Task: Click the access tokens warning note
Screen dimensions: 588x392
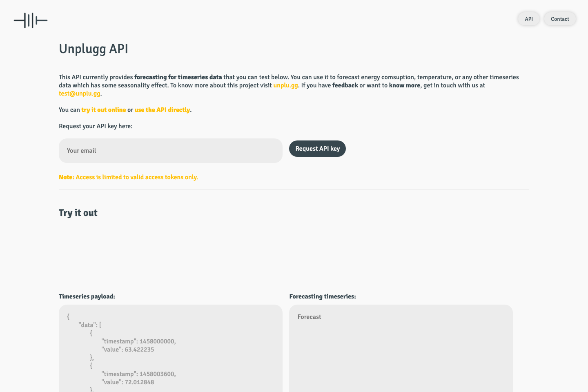Action: click(128, 177)
